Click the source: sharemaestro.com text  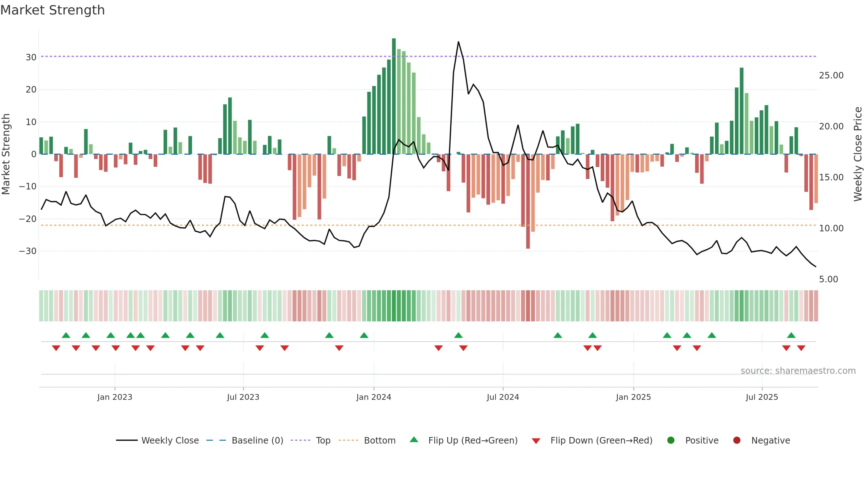798,371
